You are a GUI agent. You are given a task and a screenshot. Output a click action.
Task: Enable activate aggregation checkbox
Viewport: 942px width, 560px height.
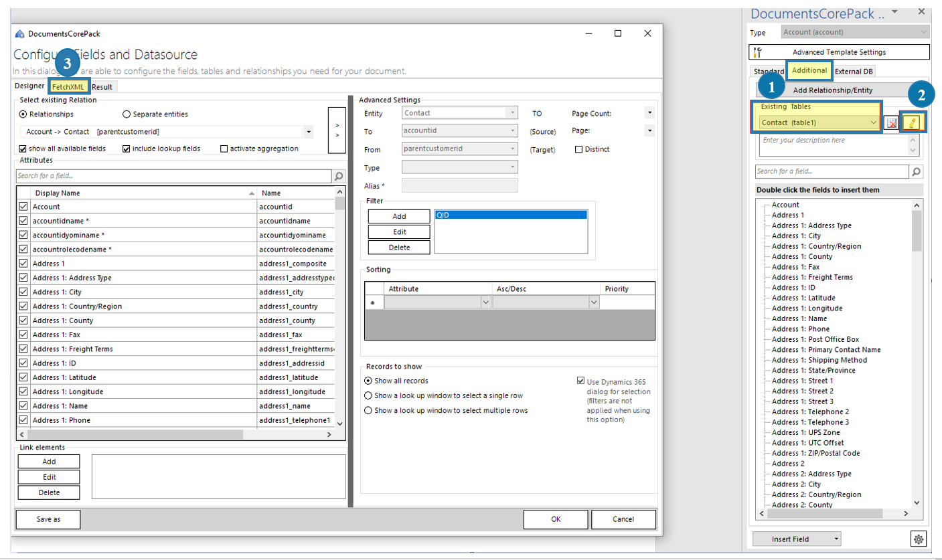coord(224,149)
